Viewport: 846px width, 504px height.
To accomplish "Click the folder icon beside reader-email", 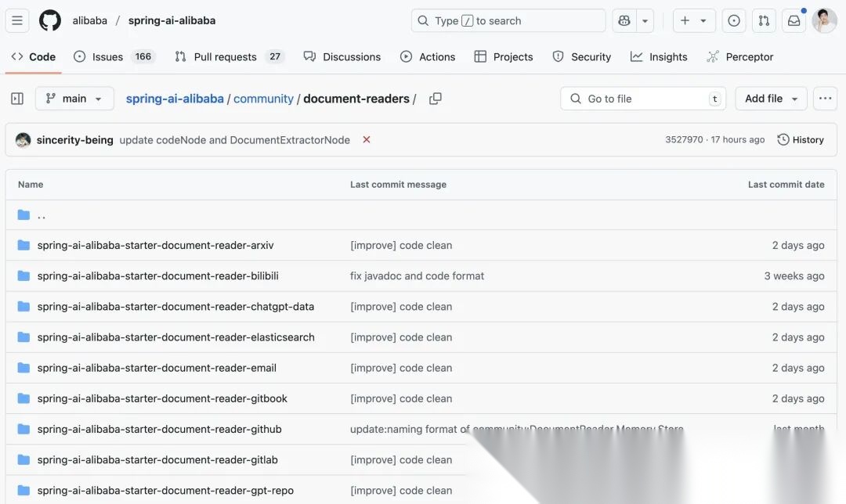I will 23,368.
